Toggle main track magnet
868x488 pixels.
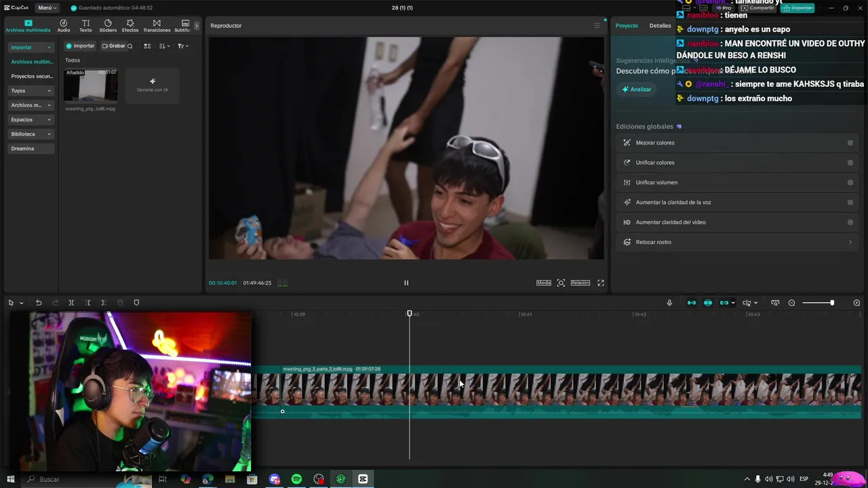[x=692, y=303]
